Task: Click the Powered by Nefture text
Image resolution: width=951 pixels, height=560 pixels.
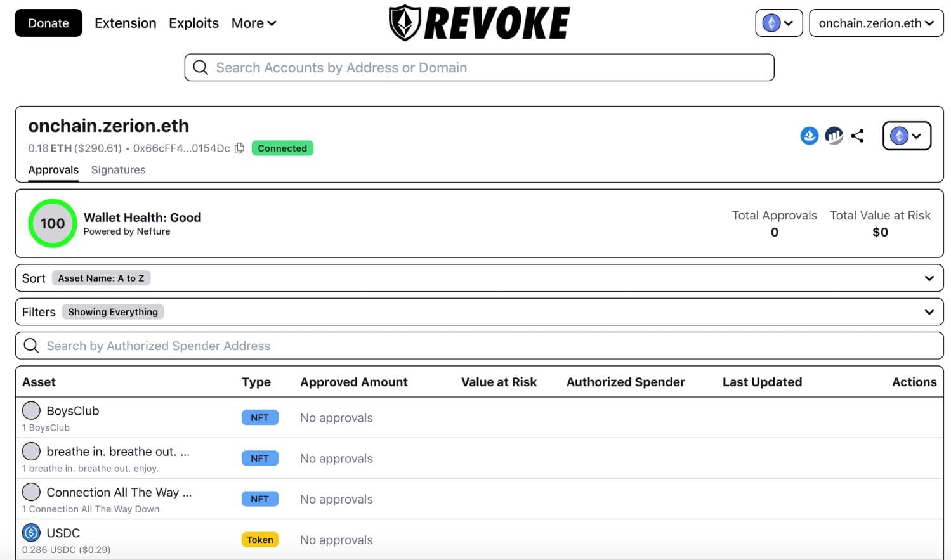Action: (x=127, y=231)
